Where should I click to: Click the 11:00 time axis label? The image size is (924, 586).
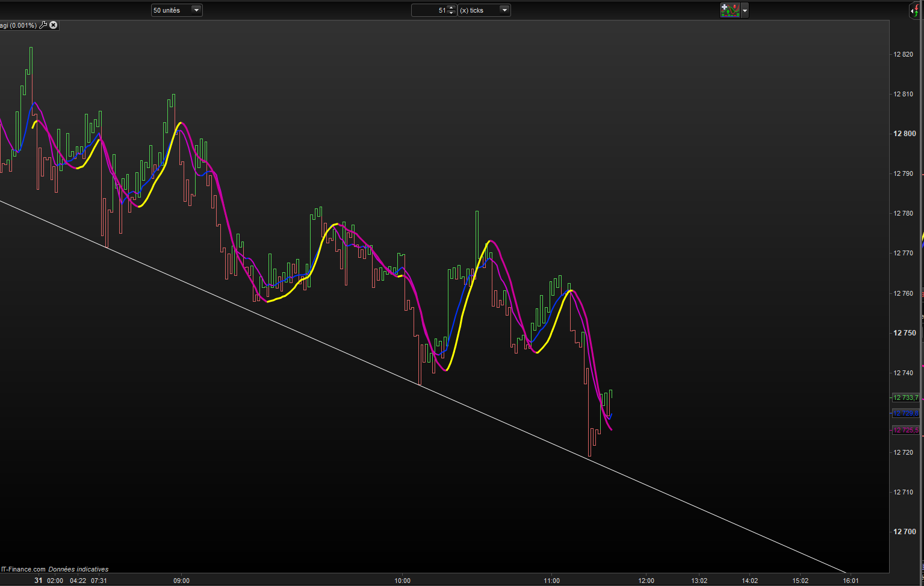click(551, 581)
